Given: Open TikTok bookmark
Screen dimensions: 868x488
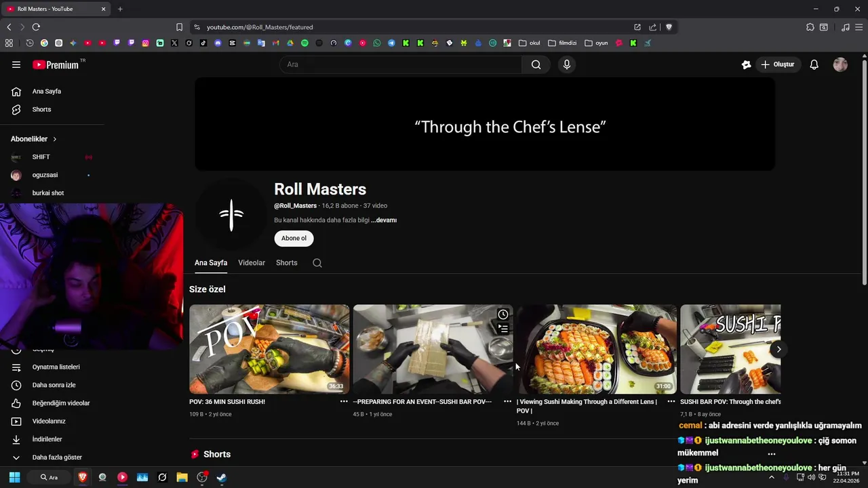Looking at the screenshot, I should (x=203, y=43).
